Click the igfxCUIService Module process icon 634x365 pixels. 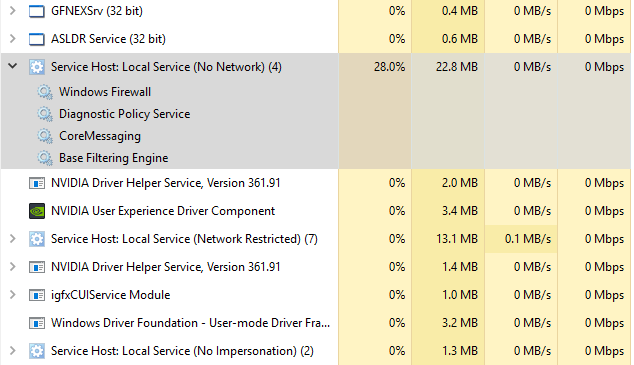tap(37, 295)
